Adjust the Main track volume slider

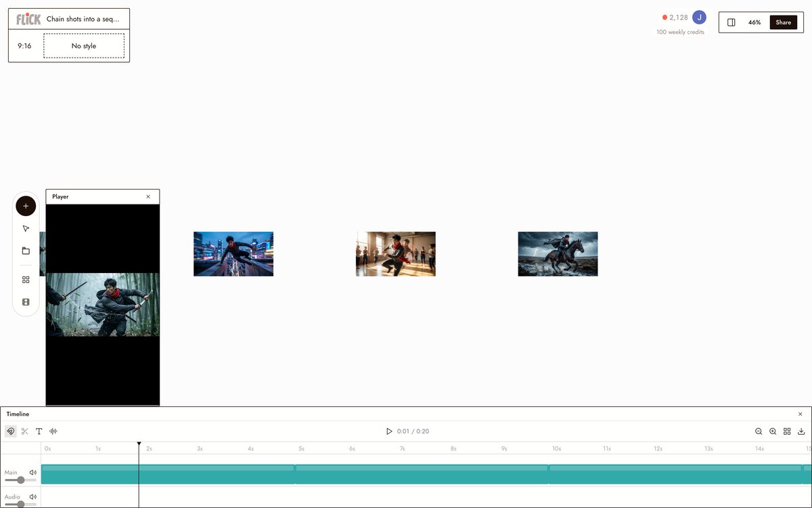click(20, 480)
